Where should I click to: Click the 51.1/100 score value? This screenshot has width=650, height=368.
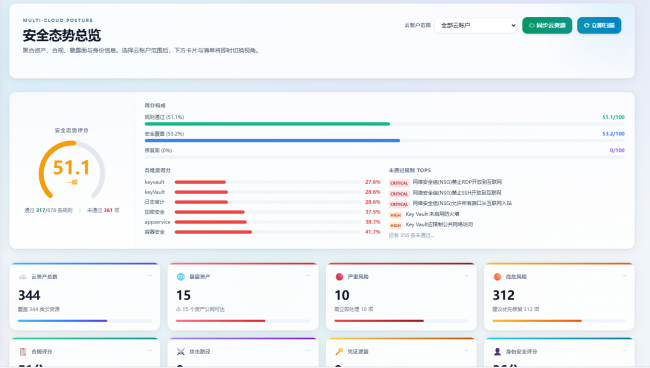pos(613,117)
